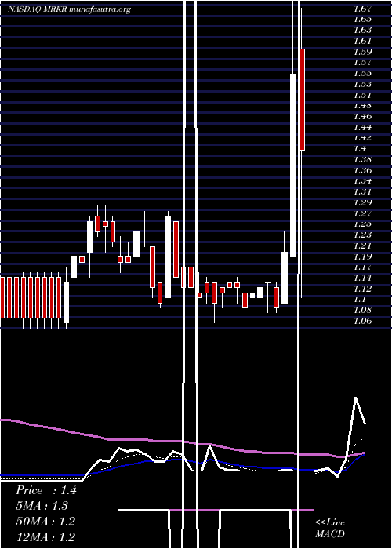Click the 1.59 price axis label
Viewport: 392px width, 549px height.
click(362, 52)
